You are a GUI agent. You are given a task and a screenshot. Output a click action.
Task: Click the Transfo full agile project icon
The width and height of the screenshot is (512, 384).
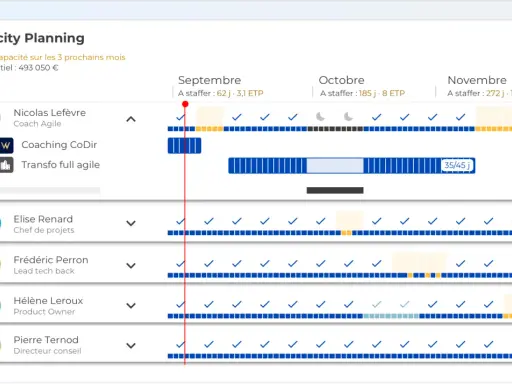pyautogui.click(x=6, y=165)
